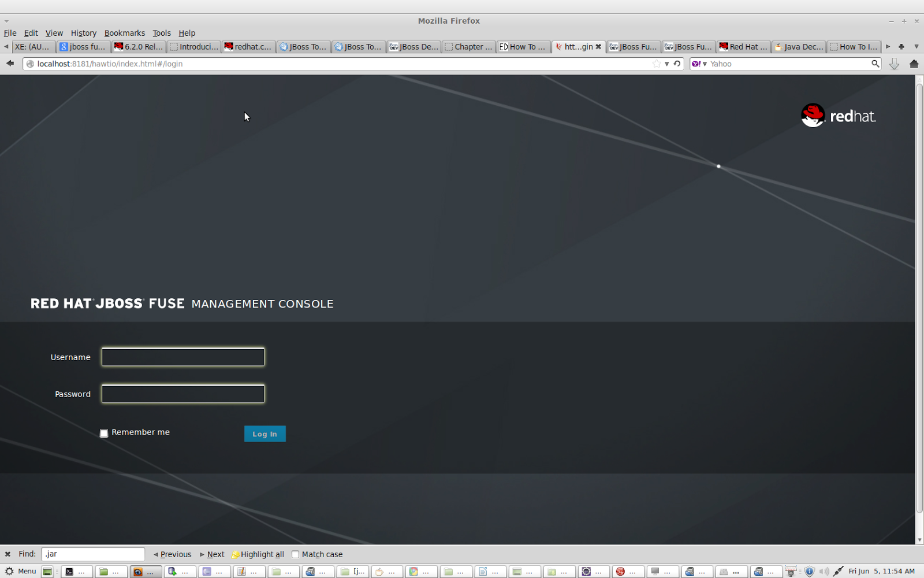
Task: Find Next match in the Find bar
Action: [x=213, y=554]
